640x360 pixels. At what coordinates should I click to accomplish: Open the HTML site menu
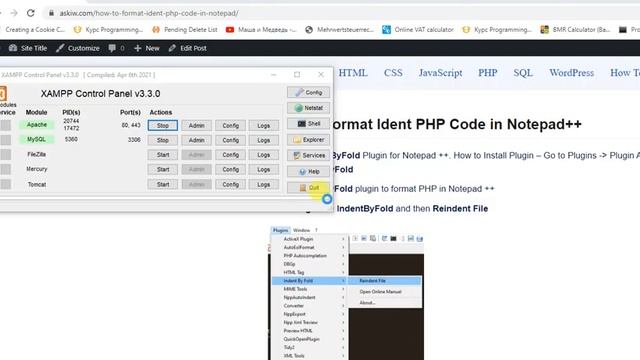coord(353,73)
